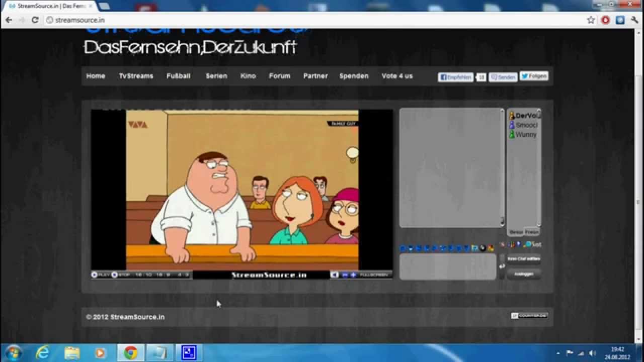Lower volume with the blue minus button
The image size is (644, 362).
click(345, 275)
